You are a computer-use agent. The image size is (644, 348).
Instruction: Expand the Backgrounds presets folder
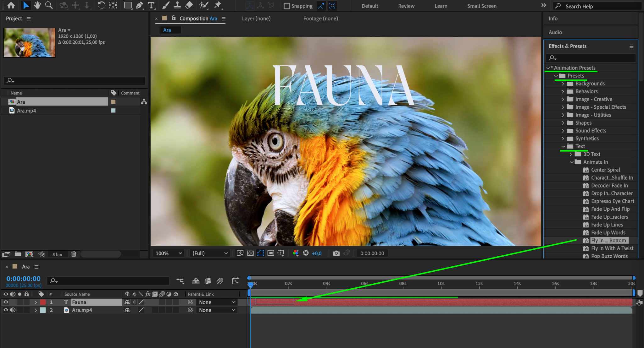(x=563, y=84)
